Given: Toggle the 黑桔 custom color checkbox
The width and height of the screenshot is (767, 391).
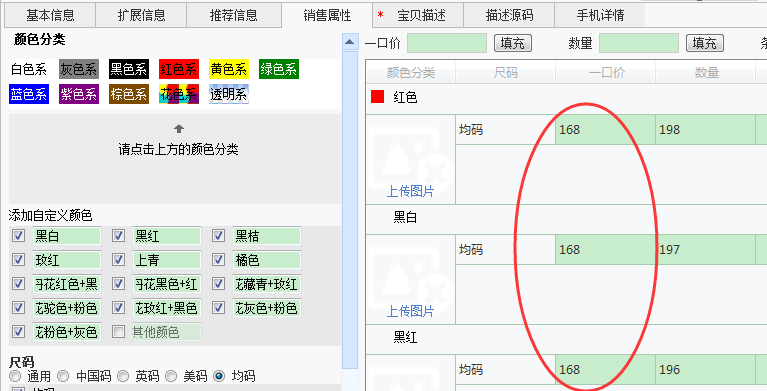Looking at the screenshot, I should 218,236.
